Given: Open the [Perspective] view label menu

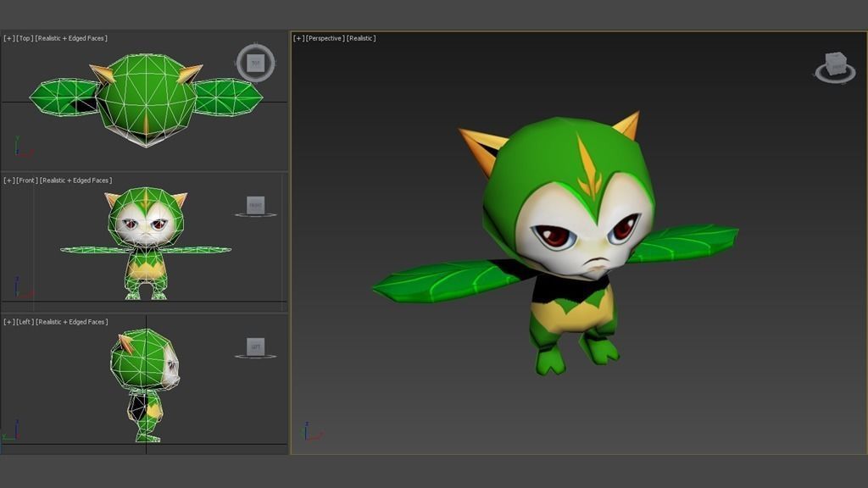Looking at the screenshot, I should (x=325, y=38).
